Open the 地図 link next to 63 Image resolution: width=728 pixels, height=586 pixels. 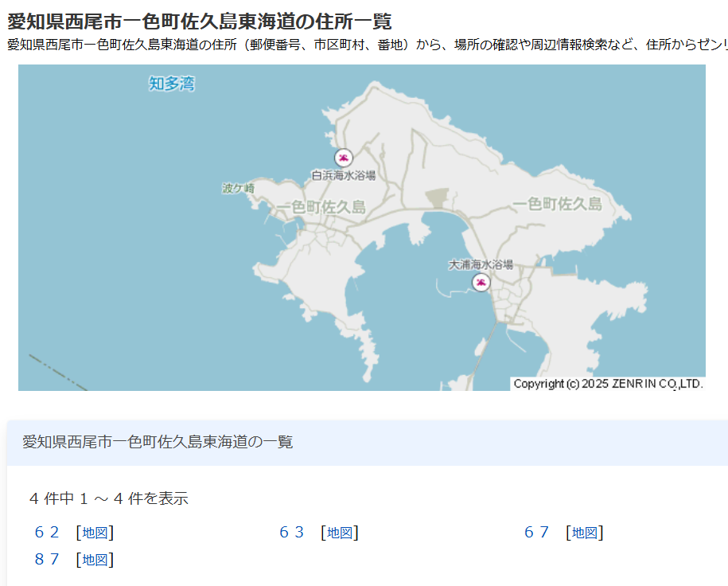[340, 533]
